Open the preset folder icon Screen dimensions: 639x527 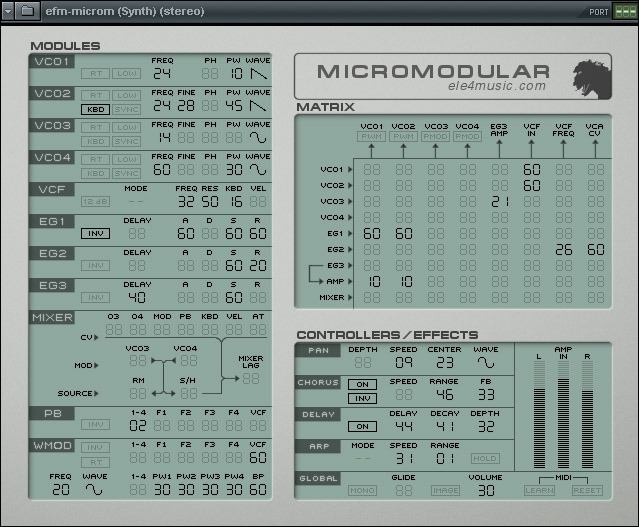point(27,11)
